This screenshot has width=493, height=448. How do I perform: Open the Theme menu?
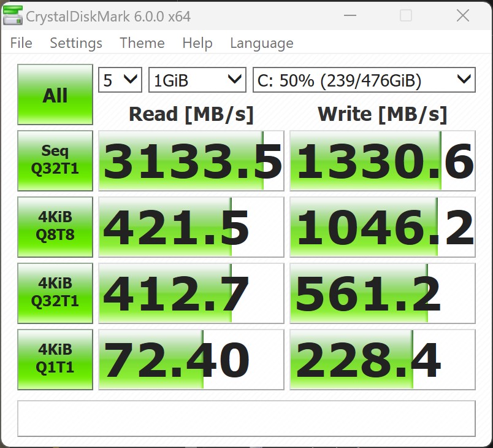142,43
